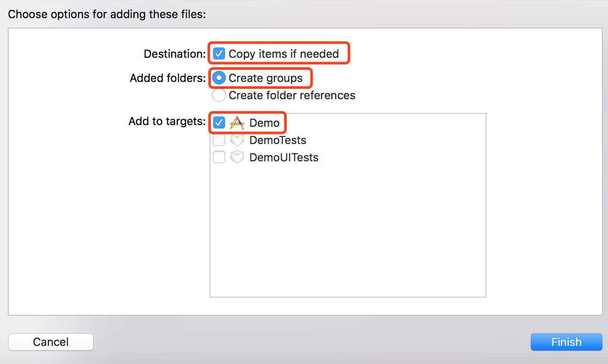This screenshot has width=608, height=364.
Task: Select the Create groups radio button
Action: [219, 78]
